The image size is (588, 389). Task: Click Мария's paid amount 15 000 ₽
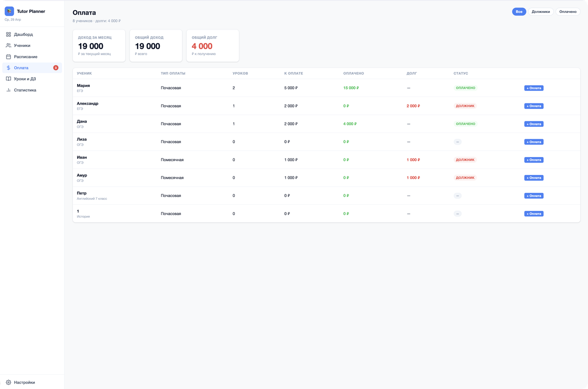pos(351,88)
